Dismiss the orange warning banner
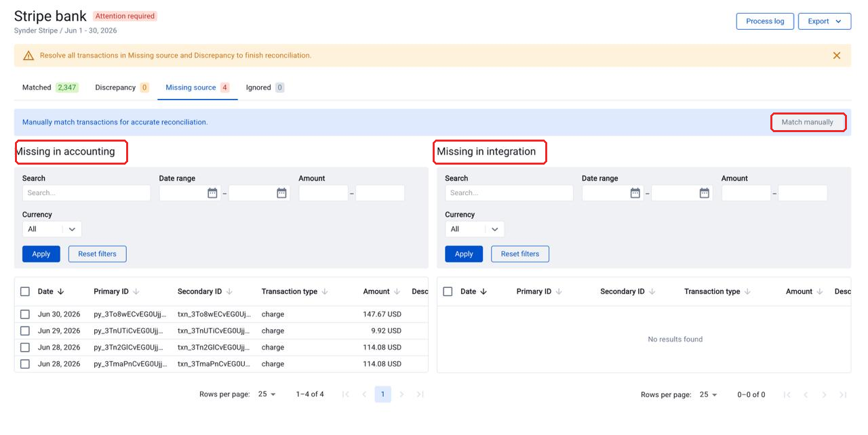The image size is (868, 435). [x=836, y=56]
